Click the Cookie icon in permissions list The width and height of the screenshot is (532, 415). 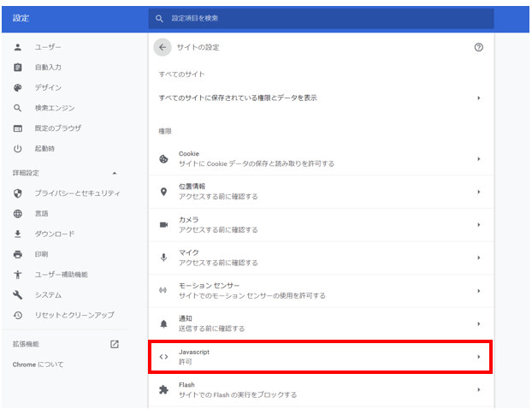click(163, 159)
